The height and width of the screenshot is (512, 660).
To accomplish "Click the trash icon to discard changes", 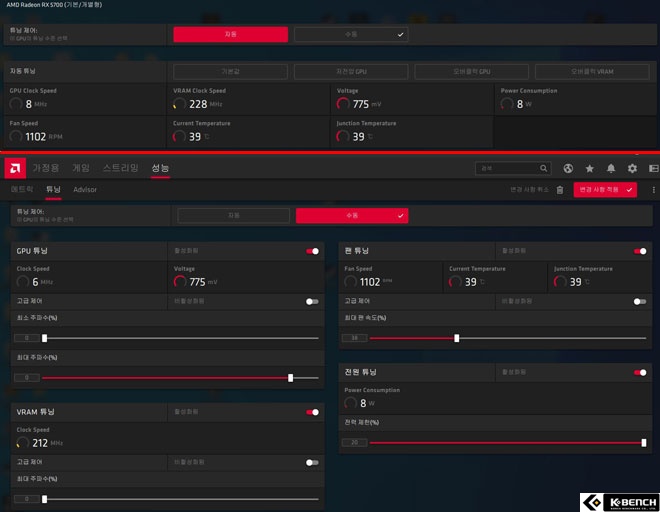I will [560, 190].
